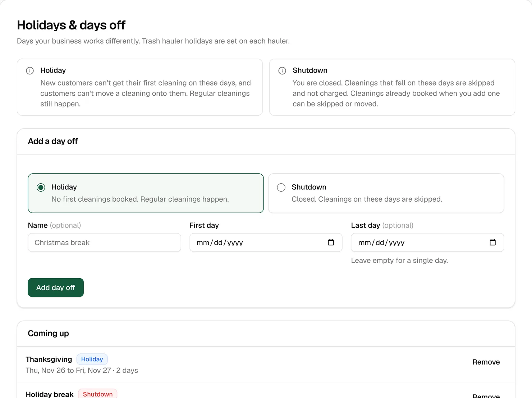Click the red Shutdown badge on Holiday break
This screenshot has width=532, height=398.
coord(98,394)
